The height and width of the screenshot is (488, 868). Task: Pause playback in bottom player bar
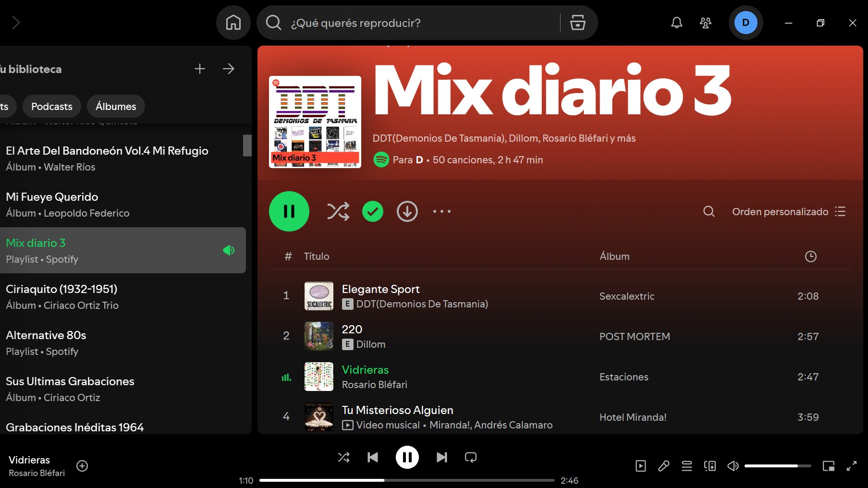(x=407, y=457)
